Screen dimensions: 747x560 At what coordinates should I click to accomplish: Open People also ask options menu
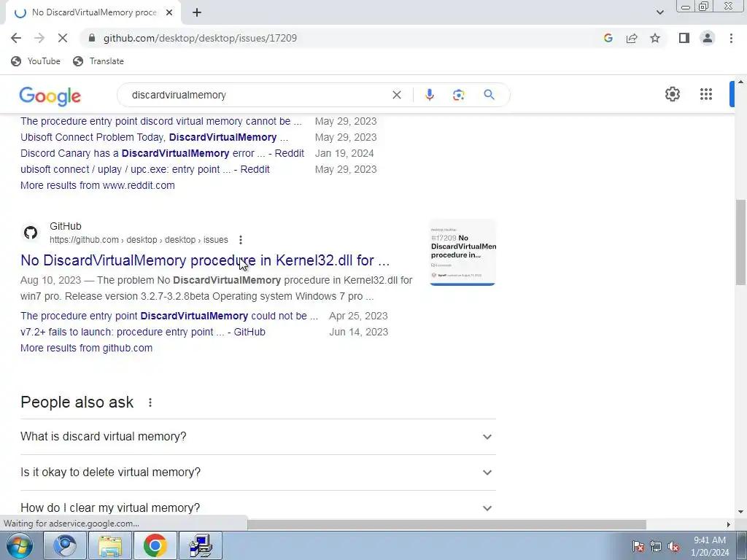pyautogui.click(x=150, y=402)
